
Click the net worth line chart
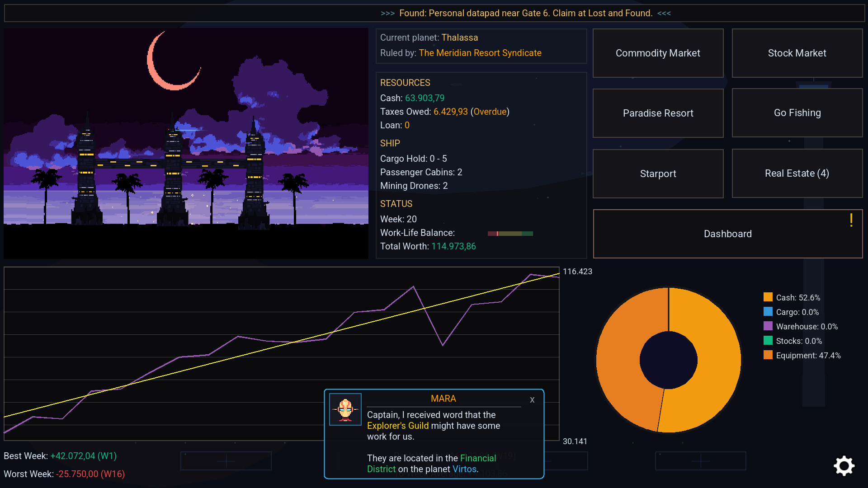coord(282,354)
